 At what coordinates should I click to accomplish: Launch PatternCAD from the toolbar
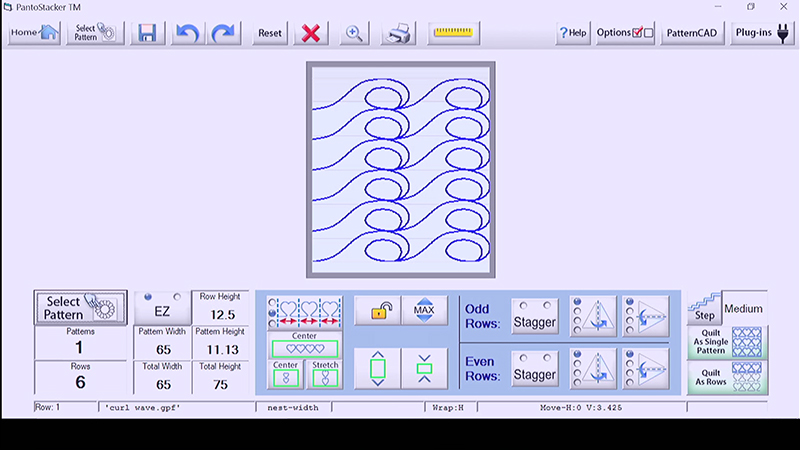click(691, 32)
